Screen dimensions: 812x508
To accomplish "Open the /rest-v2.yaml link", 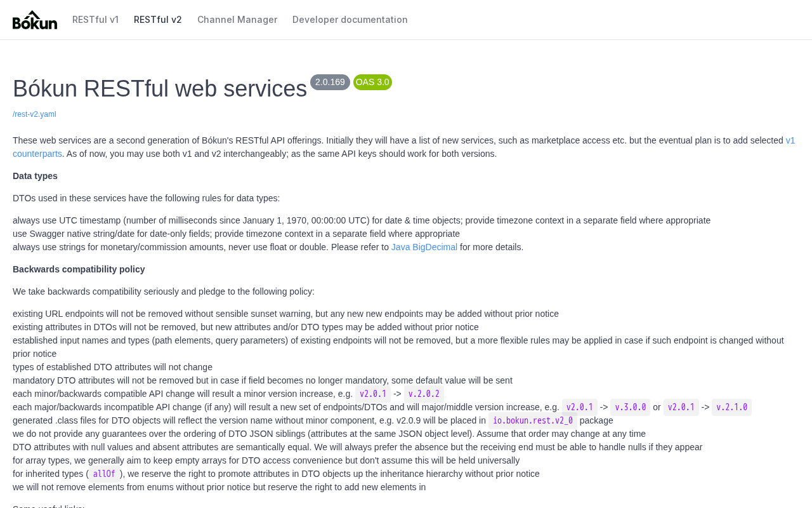I will coord(34,114).
